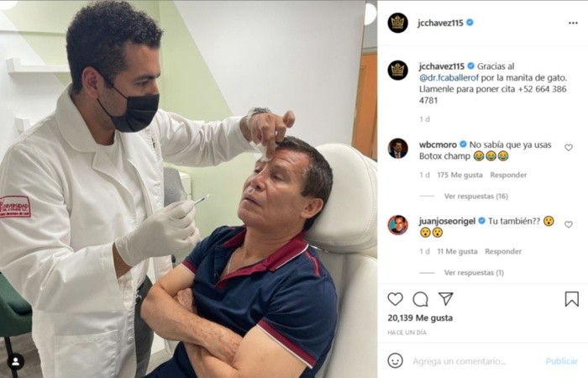The width and height of the screenshot is (588, 378).
Task: Open the jcchavez115 crown avatar in header
Action: 397,23
